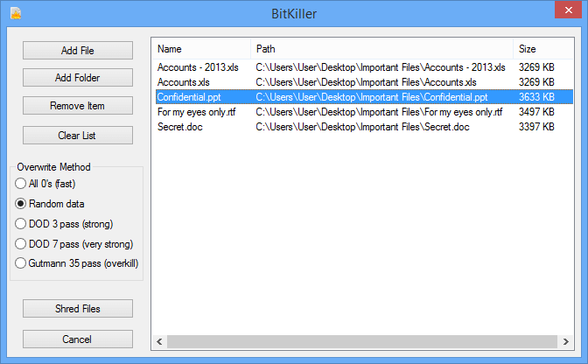The width and height of the screenshot is (588, 364).
Task: Click the horizontal scrollbar right arrow
Action: pyautogui.click(x=566, y=341)
